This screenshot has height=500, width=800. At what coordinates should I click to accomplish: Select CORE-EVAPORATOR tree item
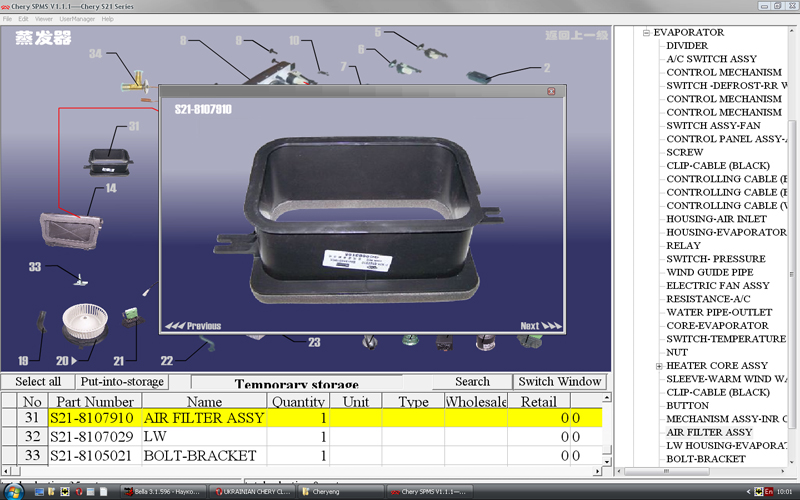(x=717, y=325)
